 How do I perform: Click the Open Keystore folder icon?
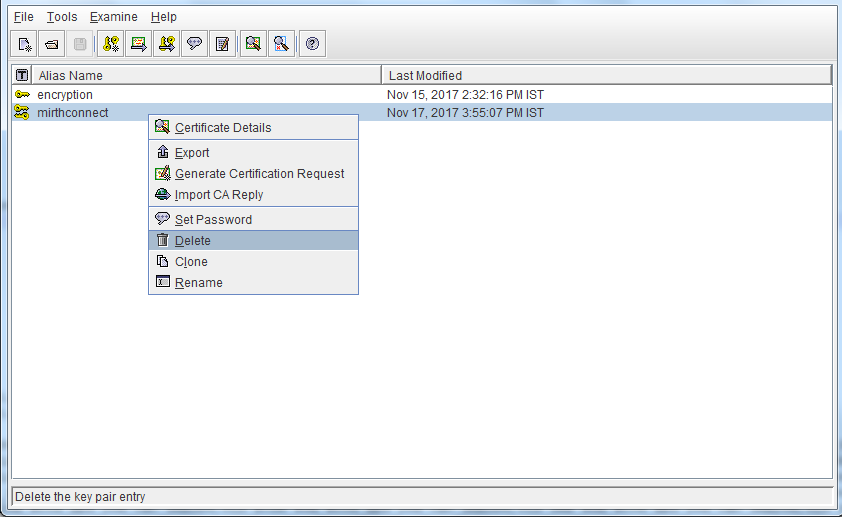point(52,44)
